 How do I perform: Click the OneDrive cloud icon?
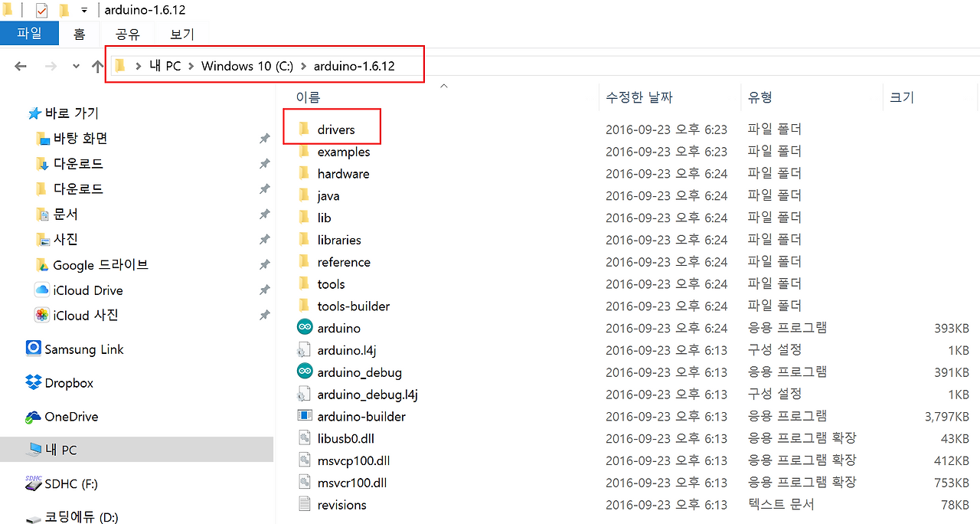tap(34, 417)
